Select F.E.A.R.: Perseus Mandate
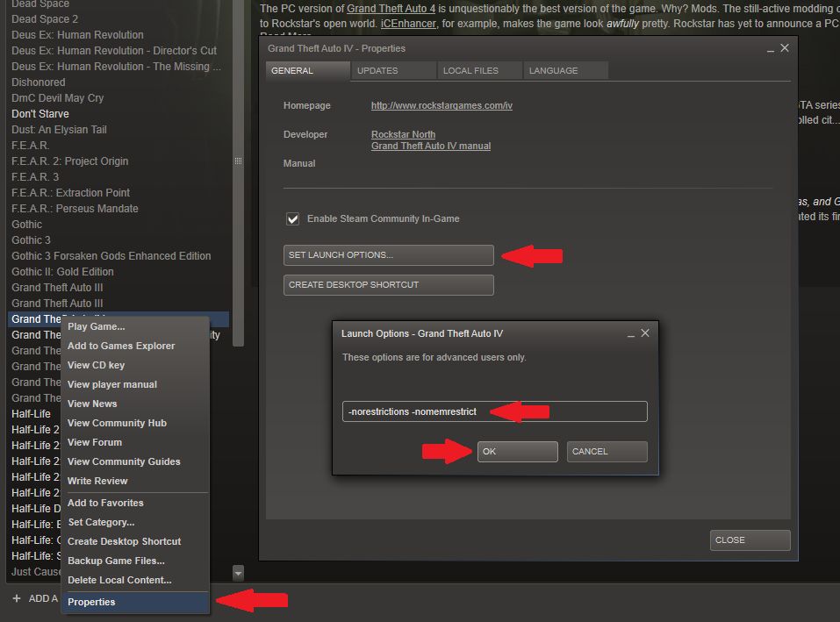 tap(75, 209)
